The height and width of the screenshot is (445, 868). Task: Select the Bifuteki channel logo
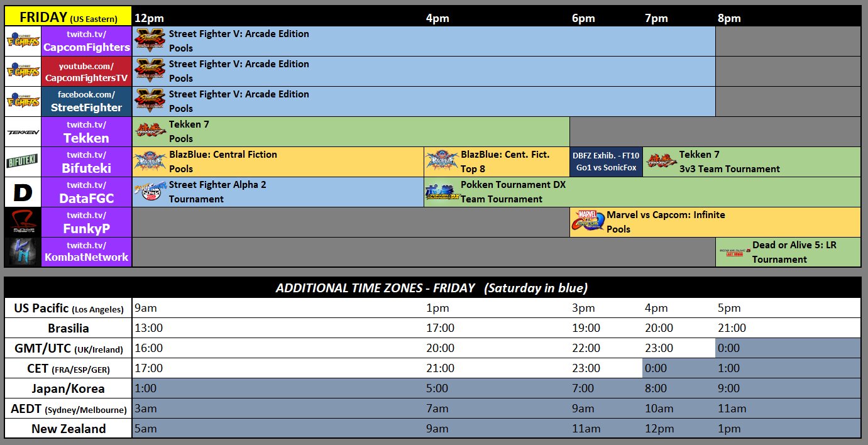pyautogui.click(x=22, y=162)
